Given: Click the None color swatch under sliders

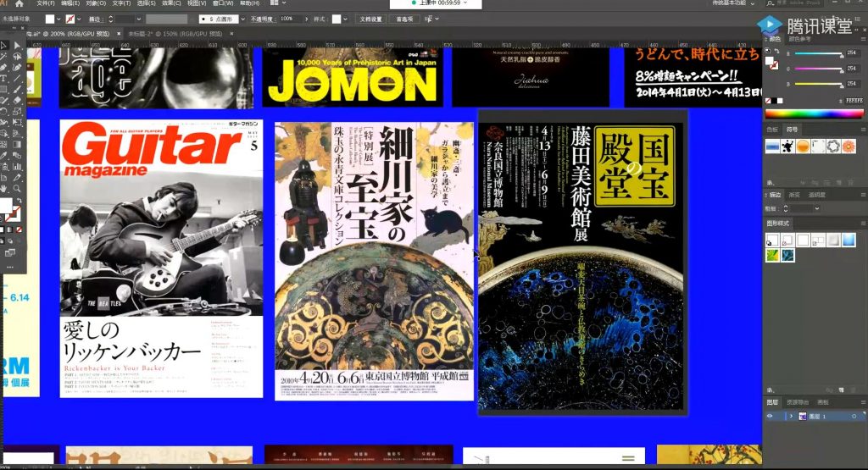Looking at the screenshot, I should coord(768,101).
